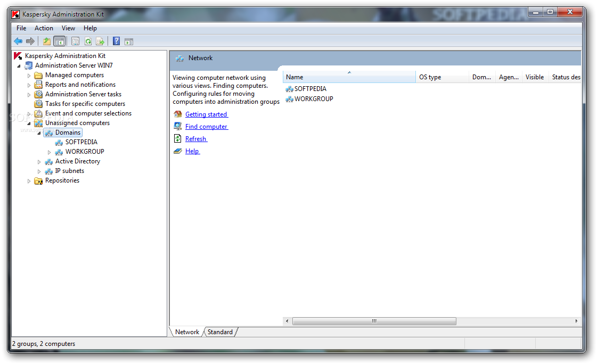Open the Getting started link
The image size is (597, 364).
(206, 114)
